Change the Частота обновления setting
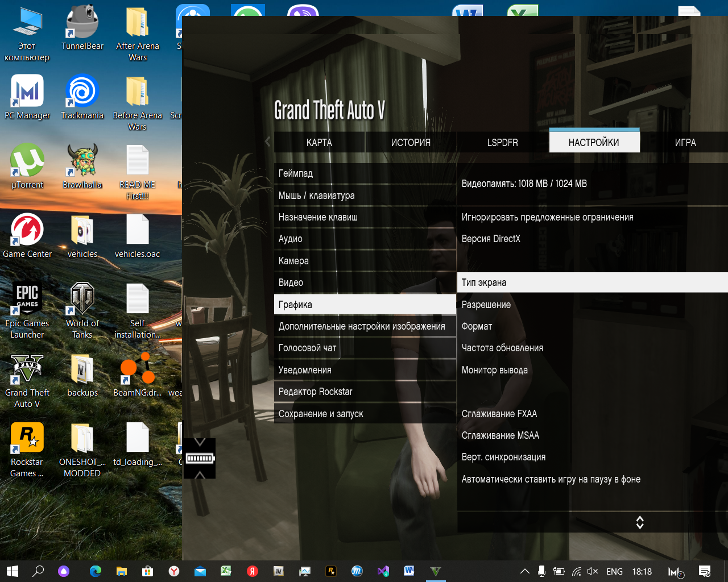The image size is (728, 582). (593, 348)
